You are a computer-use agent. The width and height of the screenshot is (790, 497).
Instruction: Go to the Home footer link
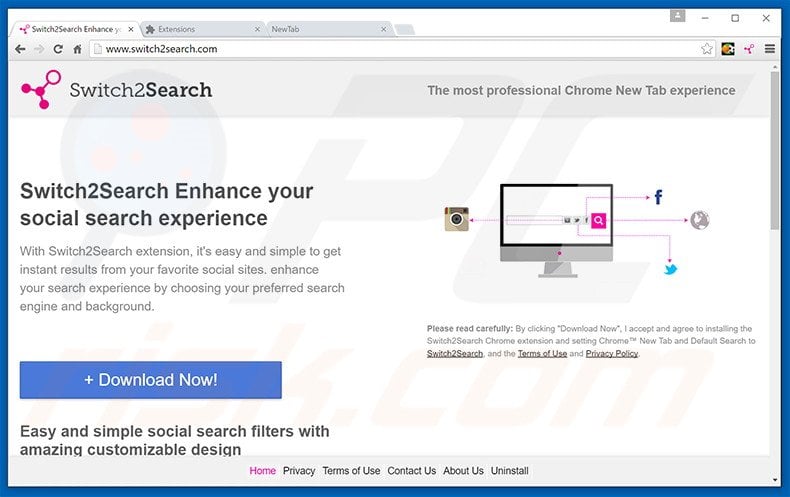coord(262,471)
